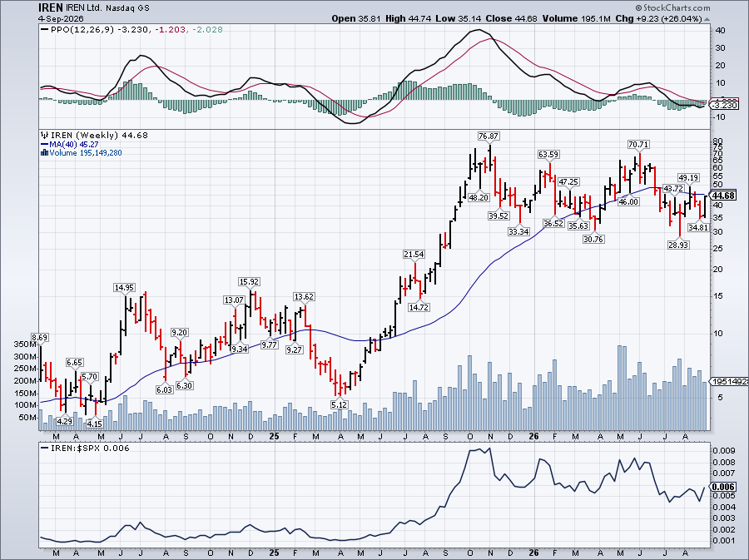
Task: Click the 'IREN (Weekly) 44.68' legend
Action: tap(99, 135)
